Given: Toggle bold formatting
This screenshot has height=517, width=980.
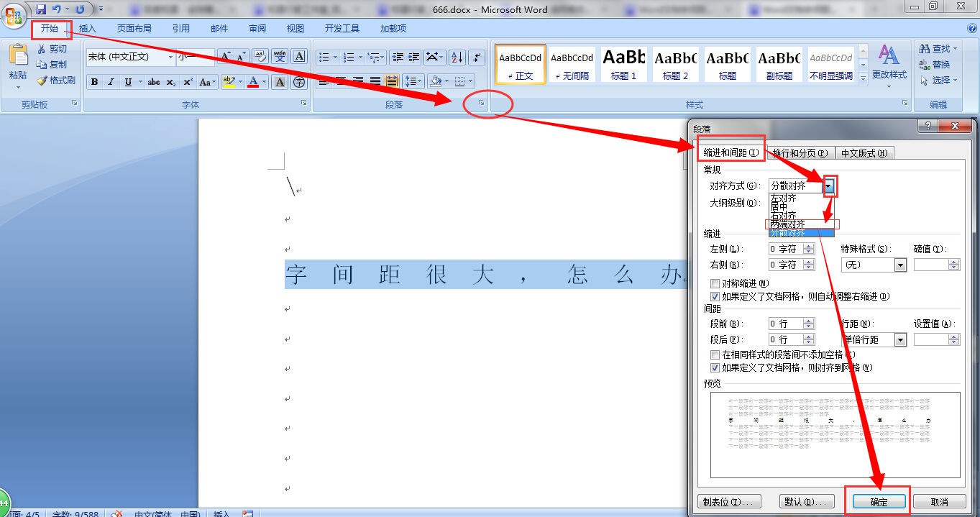Looking at the screenshot, I should click(x=94, y=82).
